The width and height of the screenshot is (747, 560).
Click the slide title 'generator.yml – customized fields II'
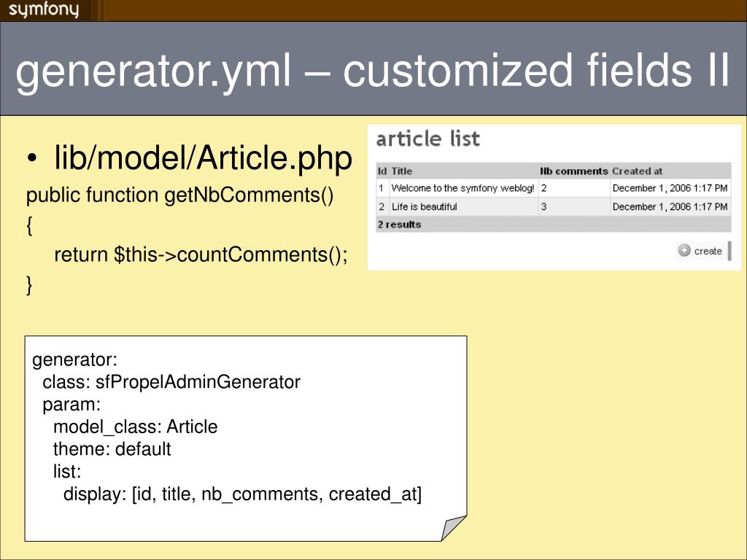[x=373, y=70]
